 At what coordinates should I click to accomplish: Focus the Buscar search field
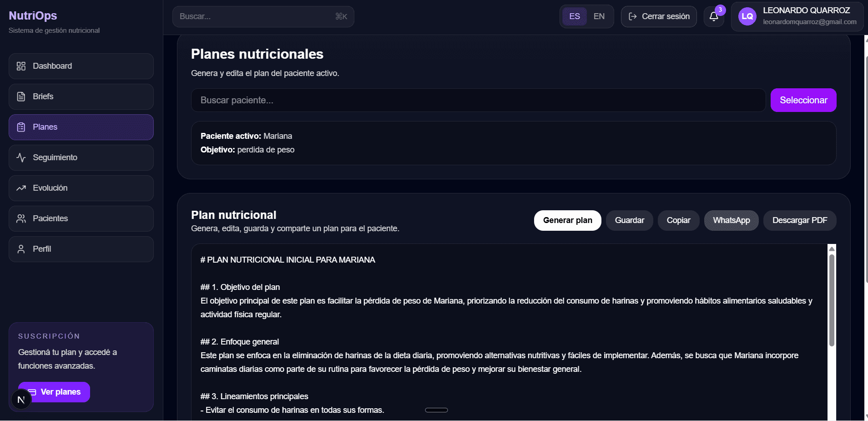click(263, 16)
